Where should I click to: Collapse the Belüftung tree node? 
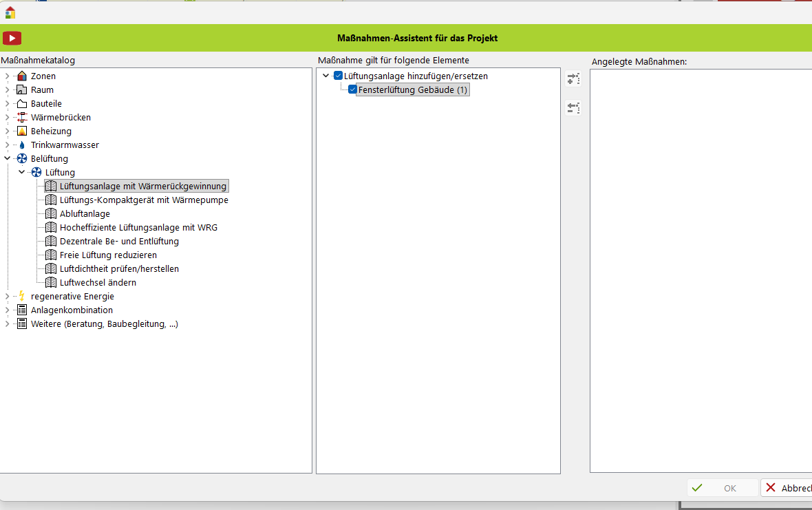[x=7, y=159]
